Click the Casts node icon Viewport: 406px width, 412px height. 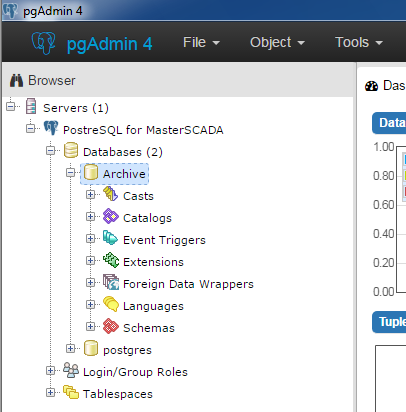111,194
